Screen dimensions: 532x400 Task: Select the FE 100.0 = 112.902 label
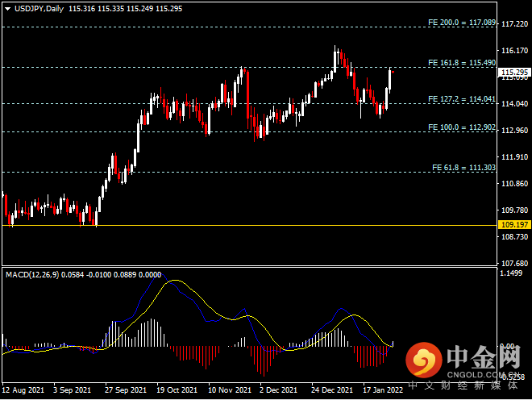pyautogui.click(x=462, y=127)
